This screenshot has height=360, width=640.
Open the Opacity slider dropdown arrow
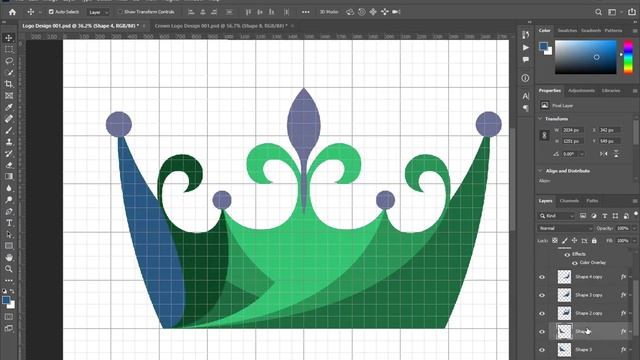coord(634,228)
